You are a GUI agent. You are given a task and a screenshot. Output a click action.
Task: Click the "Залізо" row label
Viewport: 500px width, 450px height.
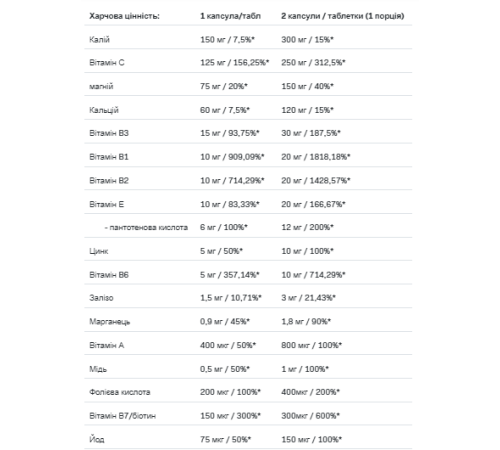click(101, 298)
